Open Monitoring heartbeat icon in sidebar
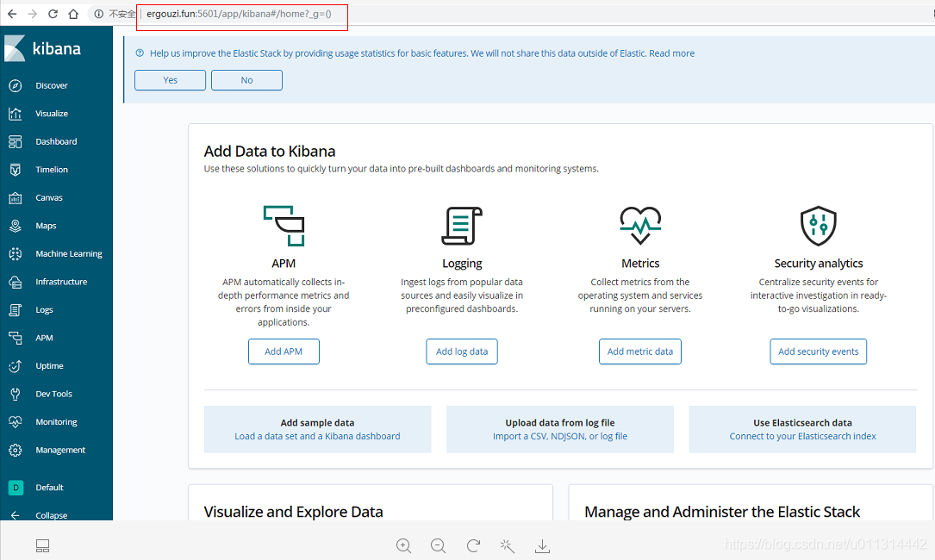Viewport: 935px width, 560px height. (x=16, y=422)
